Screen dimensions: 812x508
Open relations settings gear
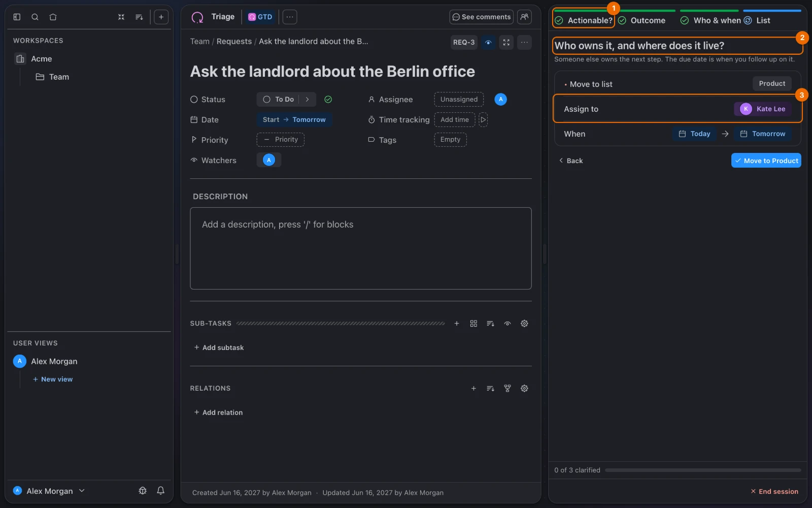click(524, 388)
